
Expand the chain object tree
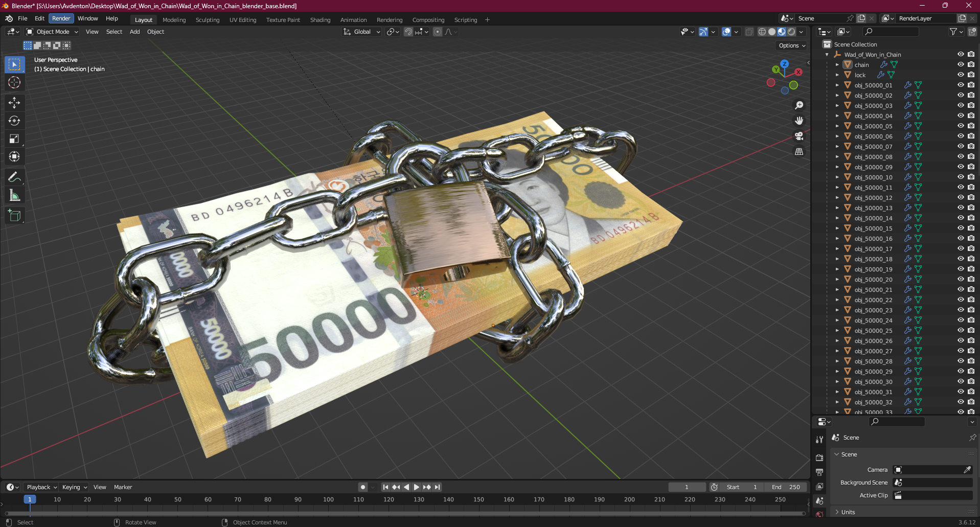coord(837,65)
